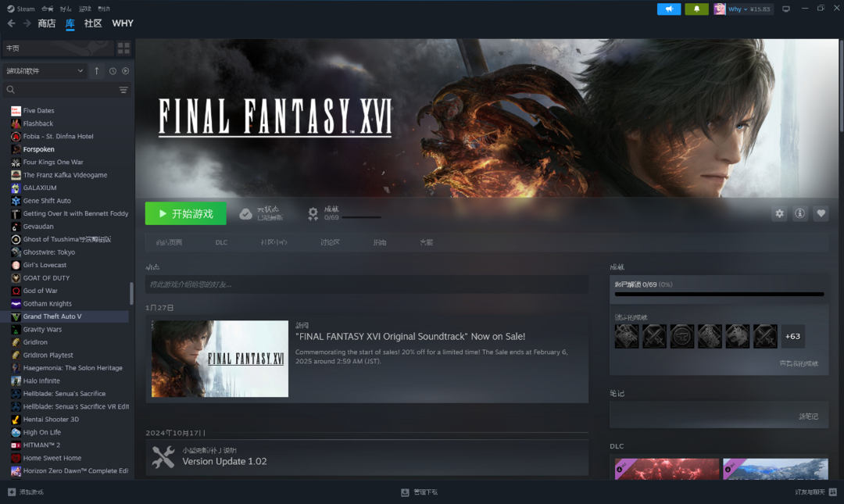Open the discussions (讨论区) tab

point(330,242)
